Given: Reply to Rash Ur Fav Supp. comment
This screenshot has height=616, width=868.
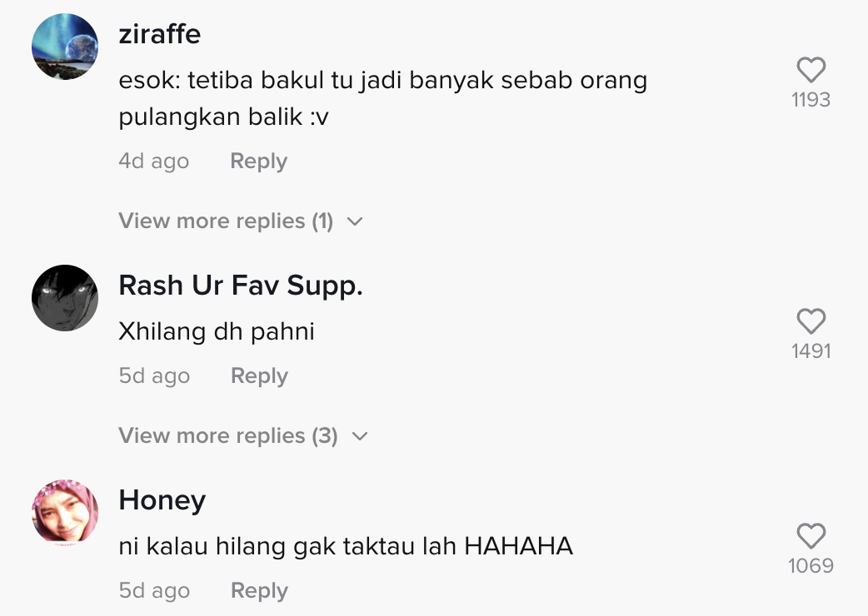Looking at the screenshot, I should [x=259, y=375].
